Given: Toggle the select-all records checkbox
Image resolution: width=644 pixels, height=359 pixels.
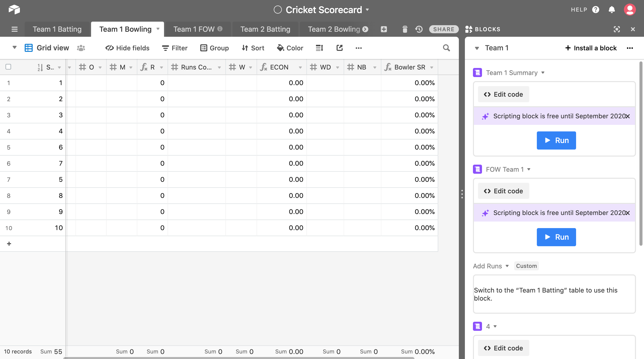Looking at the screenshot, I should click(8, 67).
